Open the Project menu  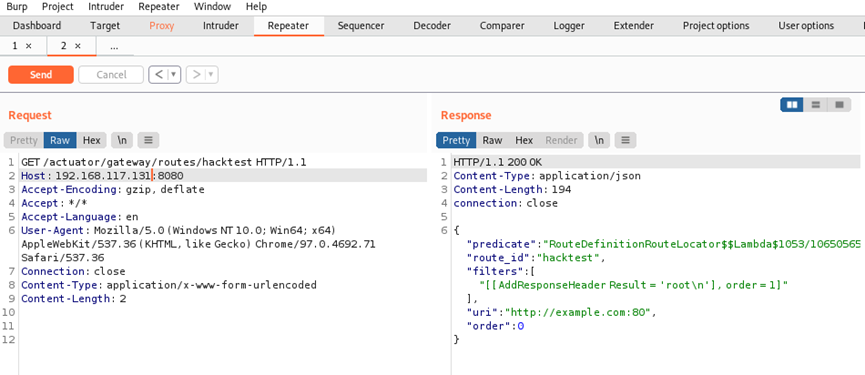57,7
